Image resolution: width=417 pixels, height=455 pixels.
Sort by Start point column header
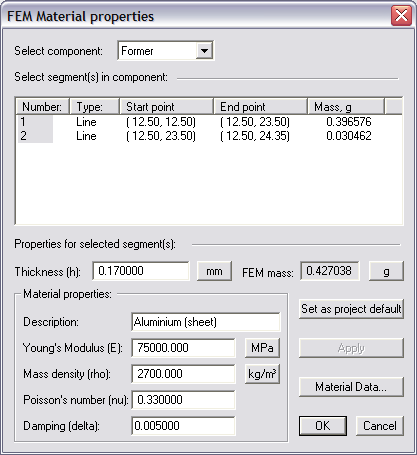pyautogui.click(x=166, y=107)
